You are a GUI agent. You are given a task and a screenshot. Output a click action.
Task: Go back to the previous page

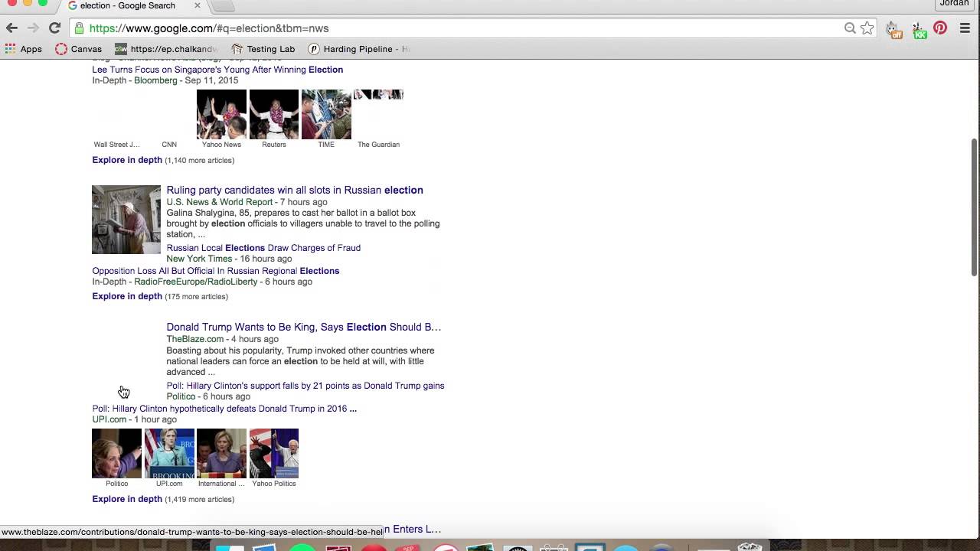[11, 28]
